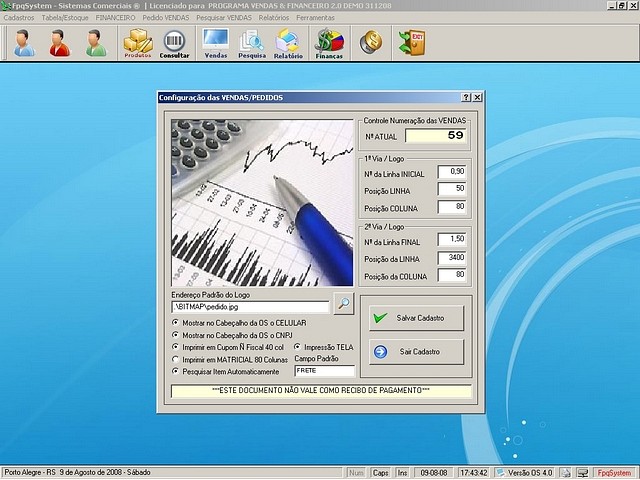Browse logo file with magnifier button
The height and width of the screenshot is (480, 640).
pyautogui.click(x=343, y=304)
